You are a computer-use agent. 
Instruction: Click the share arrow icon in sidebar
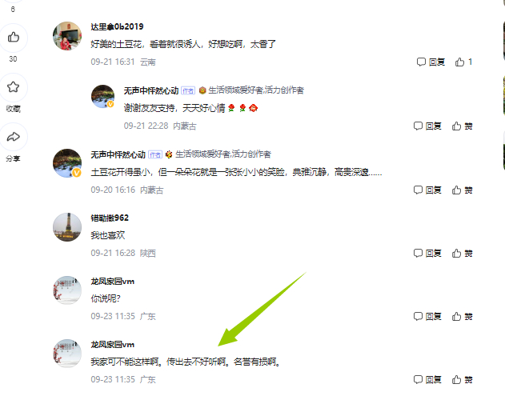pos(13,137)
